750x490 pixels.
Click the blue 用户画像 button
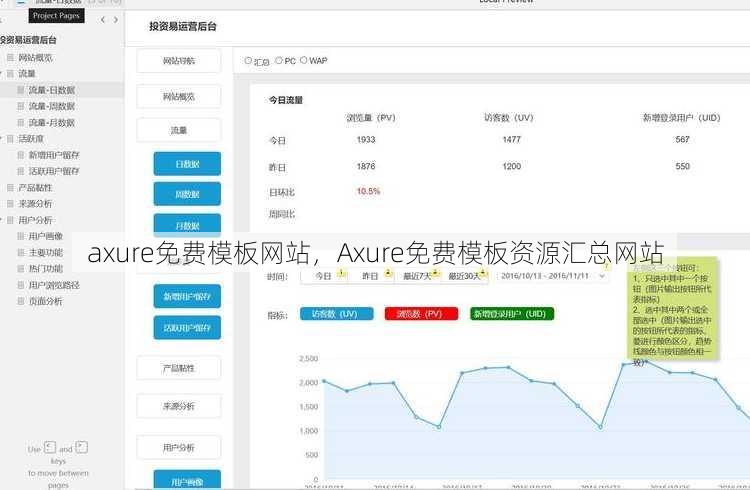[187, 479]
